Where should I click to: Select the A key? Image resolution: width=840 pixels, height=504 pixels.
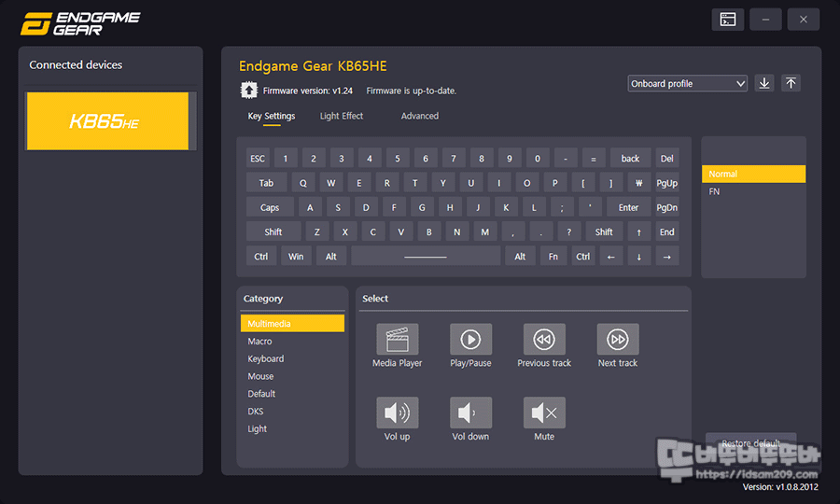(x=310, y=208)
